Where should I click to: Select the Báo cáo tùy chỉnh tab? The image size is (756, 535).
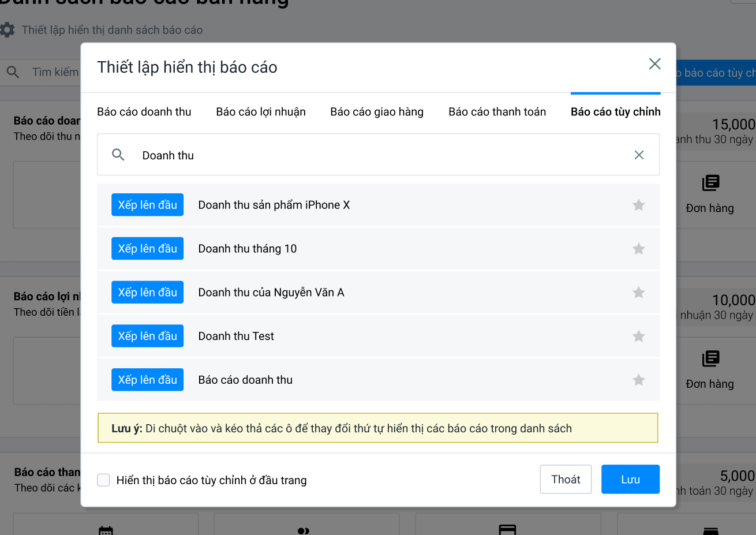(x=616, y=112)
